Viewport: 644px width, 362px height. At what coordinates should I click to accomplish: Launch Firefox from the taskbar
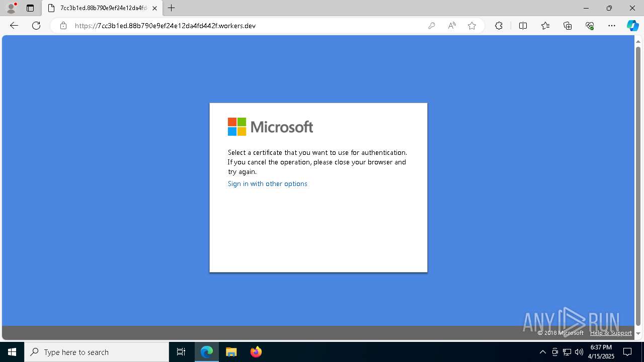(x=256, y=352)
